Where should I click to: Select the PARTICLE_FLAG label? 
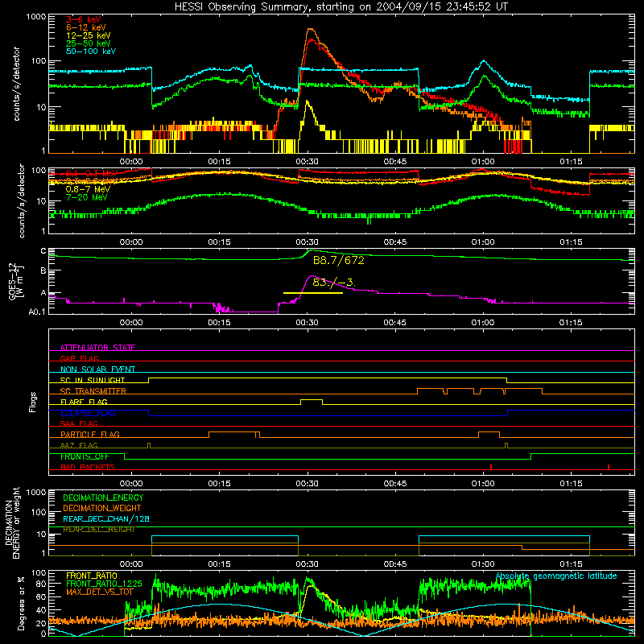point(90,435)
